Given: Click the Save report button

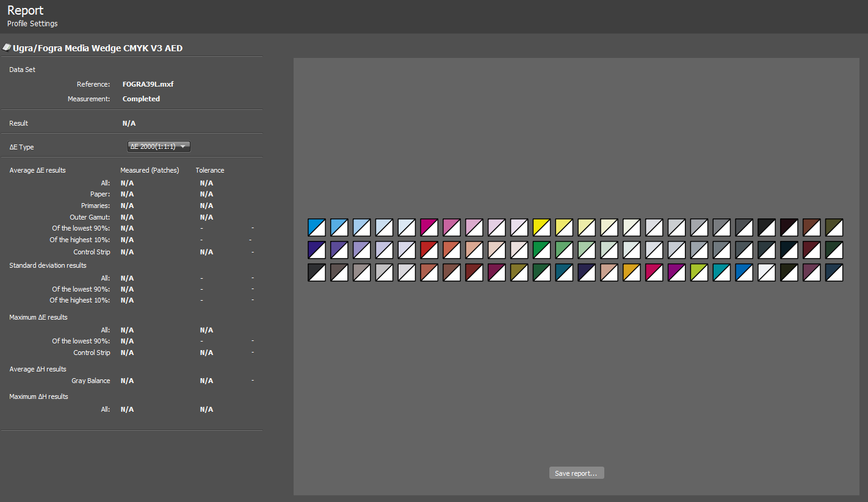Looking at the screenshot, I should click(576, 473).
